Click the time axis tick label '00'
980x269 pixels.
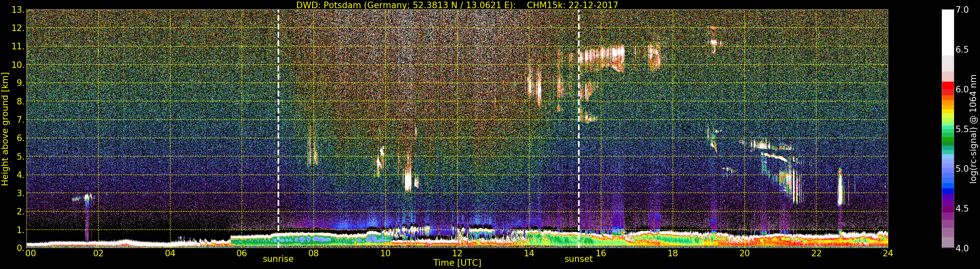[30, 253]
